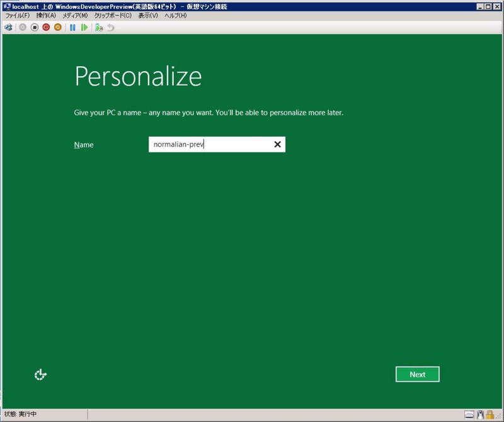504x422 pixels.
Task: Reset VM with green play icon
Action: (84, 28)
